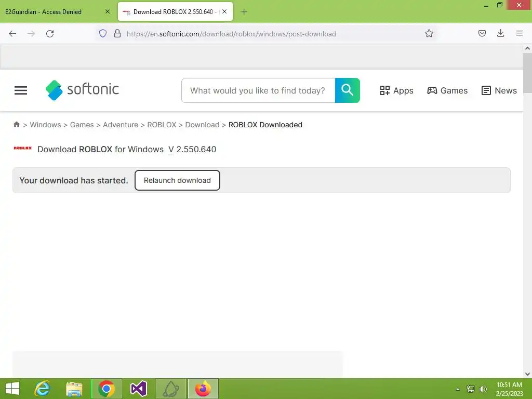Close the E2Guardian Access Denied tab

[x=108, y=11]
